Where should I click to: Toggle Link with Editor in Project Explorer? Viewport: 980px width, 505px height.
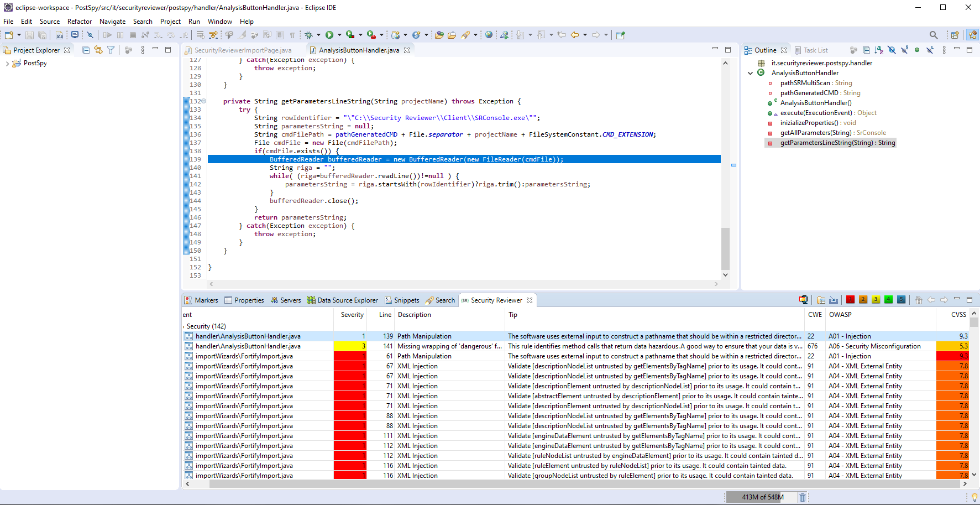click(x=98, y=50)
